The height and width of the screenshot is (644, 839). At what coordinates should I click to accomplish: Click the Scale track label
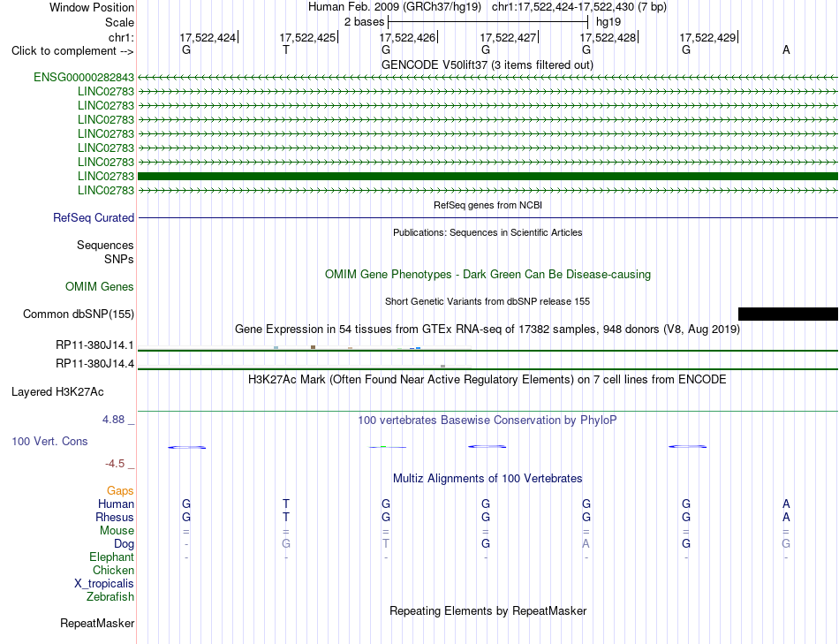click(119, 22)
